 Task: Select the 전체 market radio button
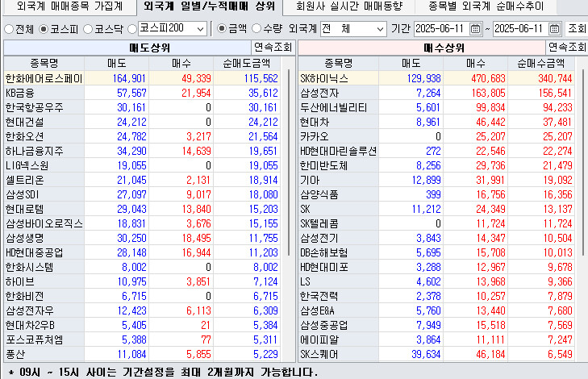9,29
